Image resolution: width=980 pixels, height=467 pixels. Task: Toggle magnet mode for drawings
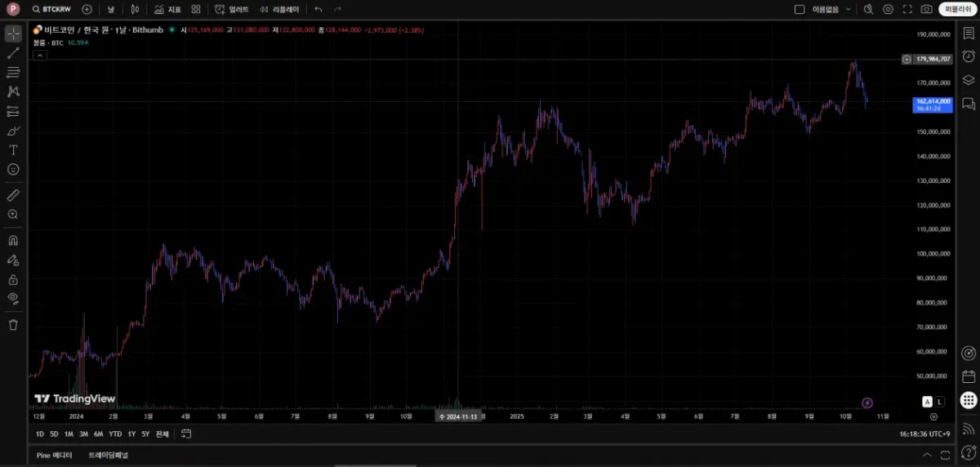pyautogui.click(x=13, y=241)
